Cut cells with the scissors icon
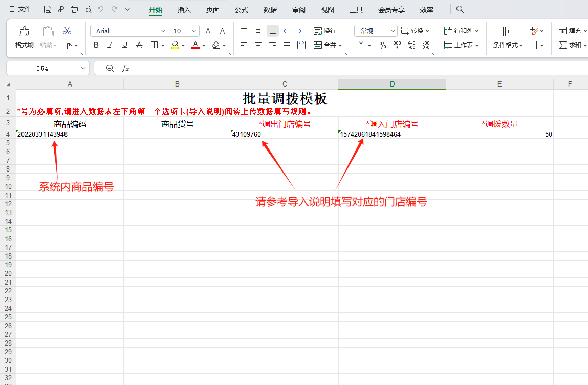This screenshot has height=385, width=588. pyautogui.click(x=67, y=30)
